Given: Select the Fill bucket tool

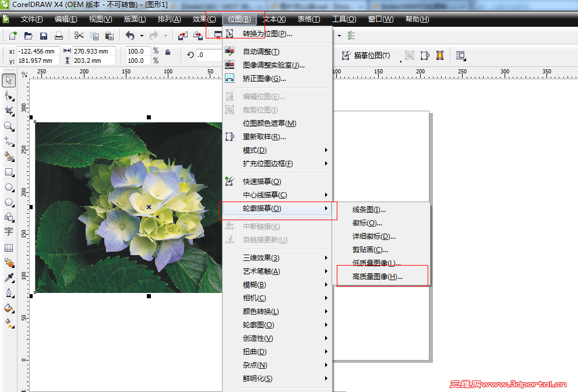Looking at the screenshot, I should [9, 308].
